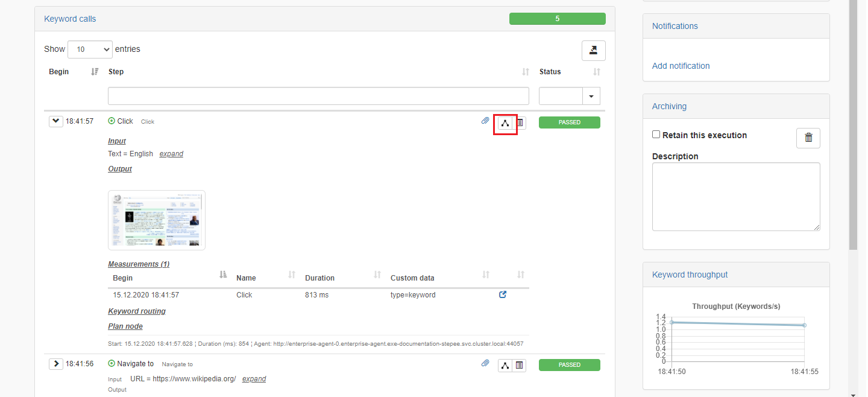The height and width of the screenshot is (397, 868).
Task: Open the step report details icon beside routing
Action: (x=519, y=123)
